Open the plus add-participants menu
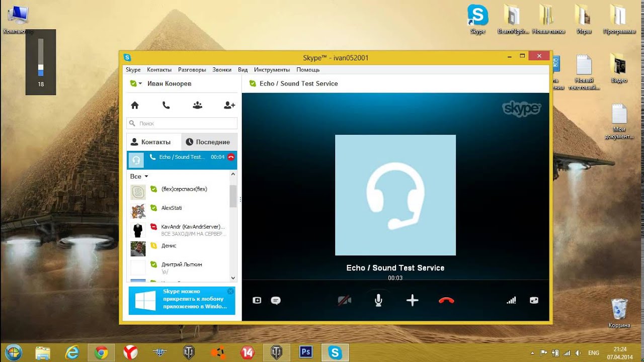Image resolution: width=644 pixels, height=362 pixels. click(x=412, y=300)
